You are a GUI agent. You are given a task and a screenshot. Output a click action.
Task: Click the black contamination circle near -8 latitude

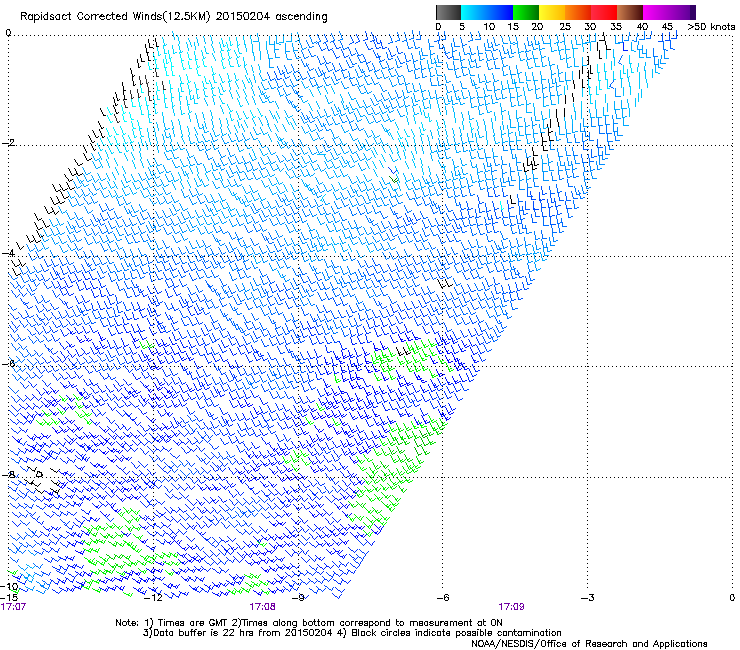click(x=40, y=474)
